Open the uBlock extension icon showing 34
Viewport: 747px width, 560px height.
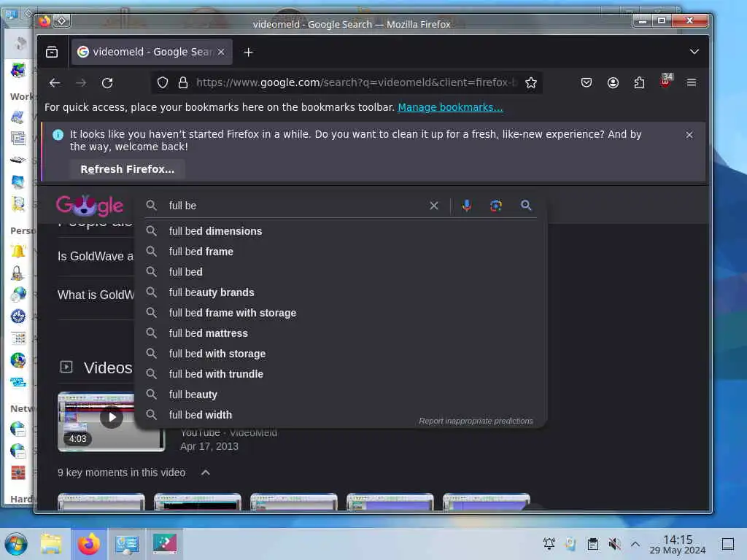[666, 81]
